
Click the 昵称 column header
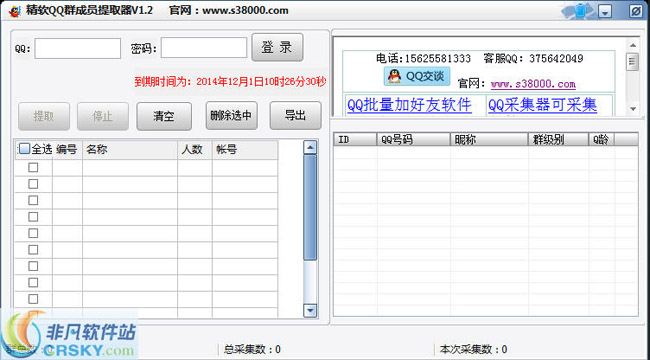(489, 140)
